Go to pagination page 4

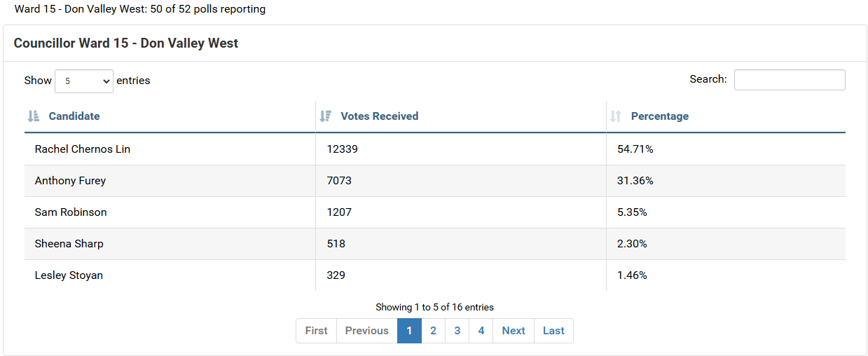(481, 331)
